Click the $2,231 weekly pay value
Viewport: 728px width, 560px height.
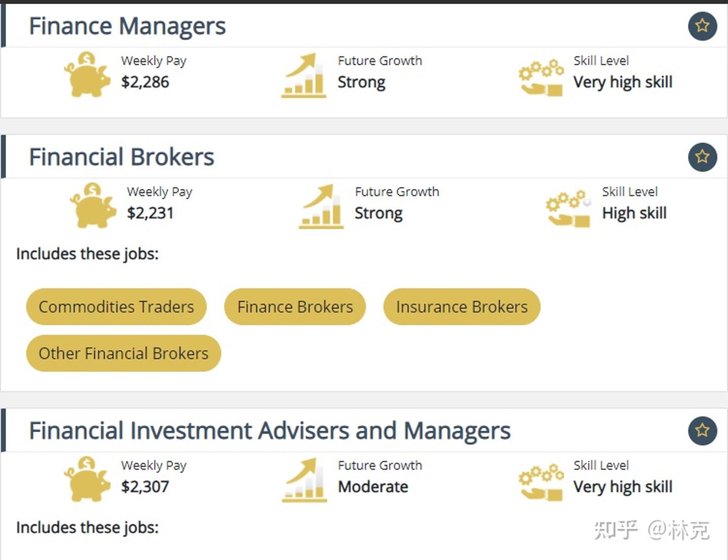pos(150,213)
